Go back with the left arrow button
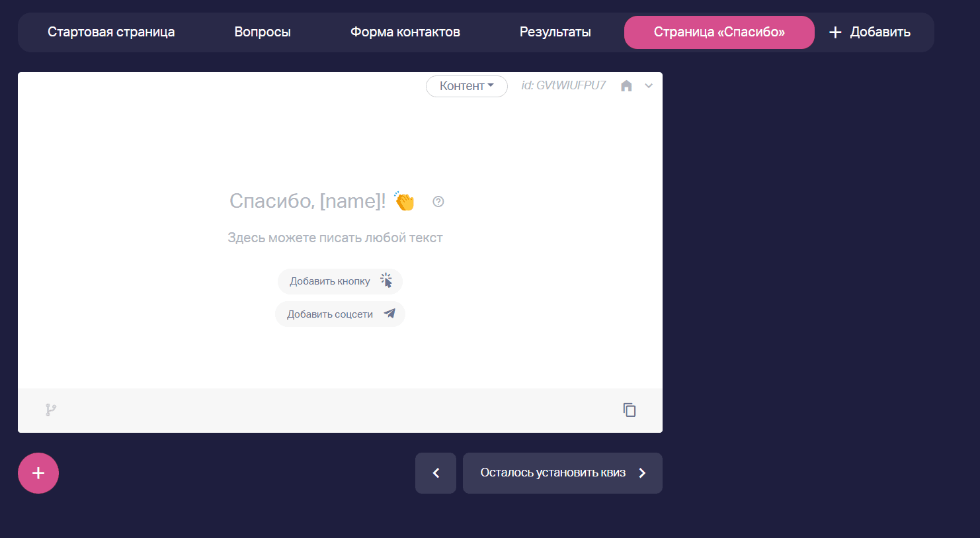Viewport: 980px width, 538px height. pyautogui.click(x=436, y=473)
